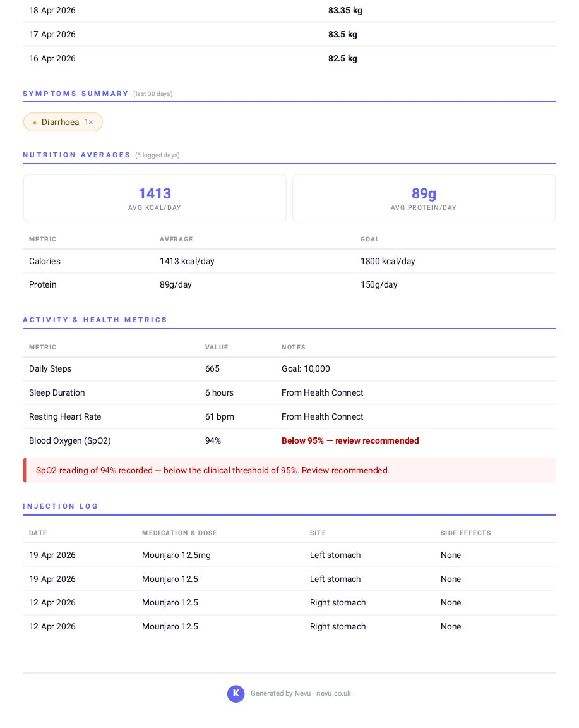This screenshot has width=579, height=728.
Task: Click the Value column header
Action: (217, 348)
